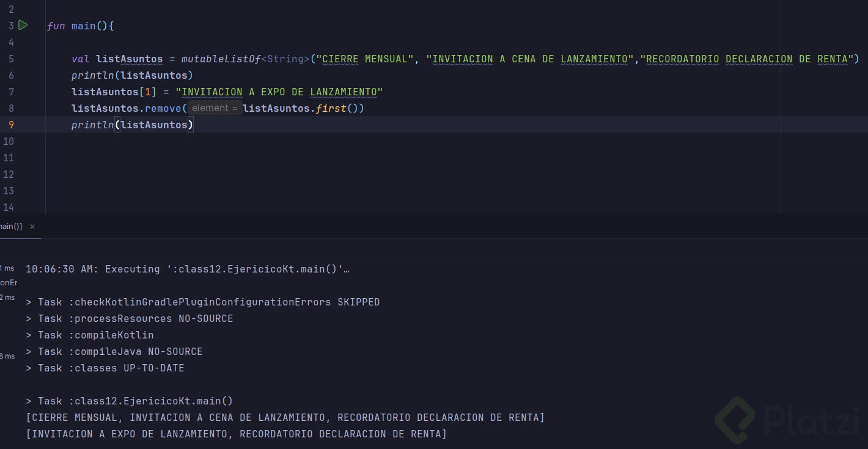868x449 pixels.
Task: Click the '10:06:30 AM: Executing' console line
Action: click(187, 269)
